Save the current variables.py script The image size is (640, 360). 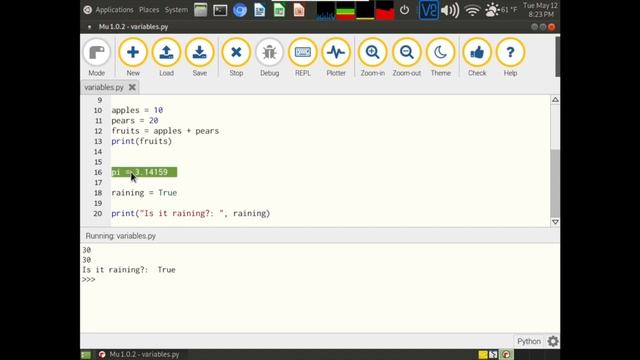click(200, 57)
